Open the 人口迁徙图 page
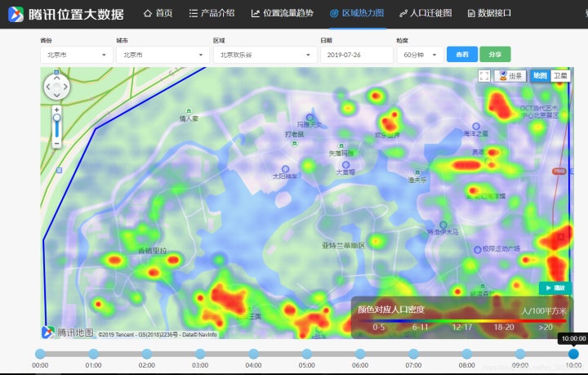The height and width of the screenshot is (375, 588). pos(425,14)
